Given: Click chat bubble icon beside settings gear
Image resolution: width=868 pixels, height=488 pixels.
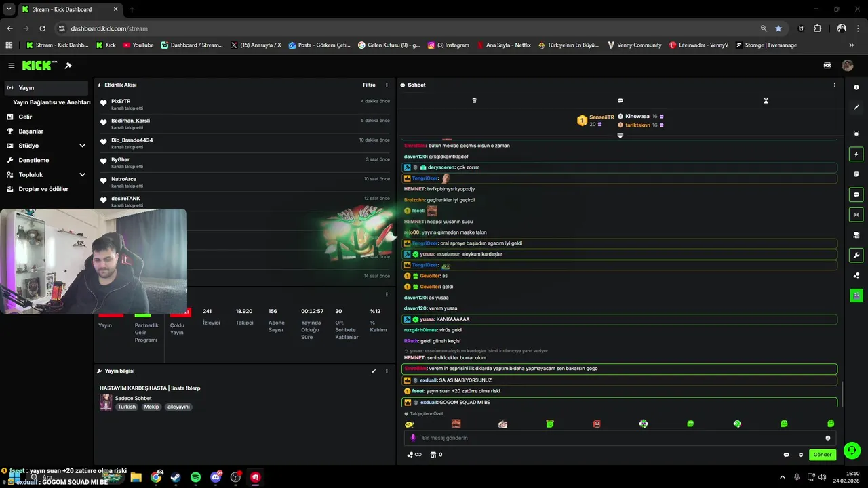Looking at the screenshot, I should [x=786, y=455].
